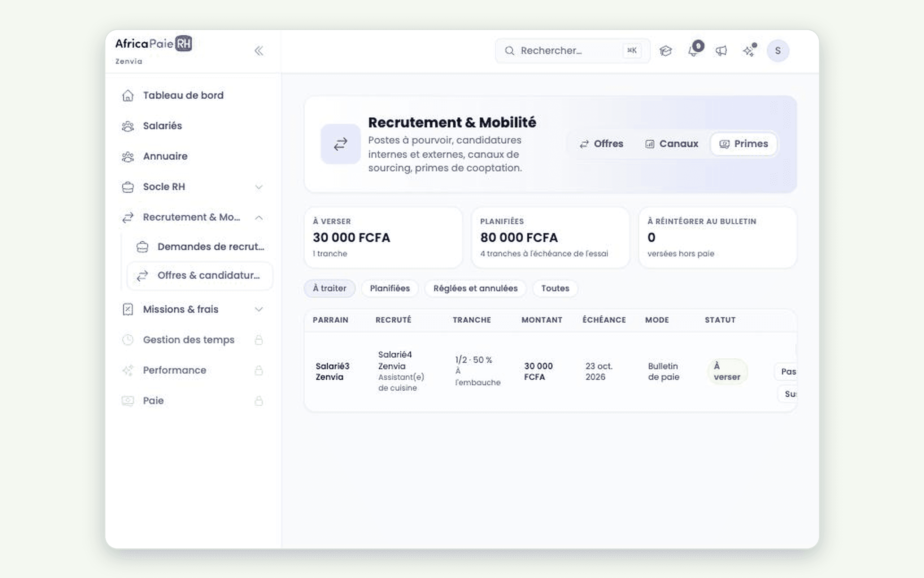This screenshot has width=924, height=578.
Task: Filter by Réglées et annulées
Action: click(x=475, y=288)
